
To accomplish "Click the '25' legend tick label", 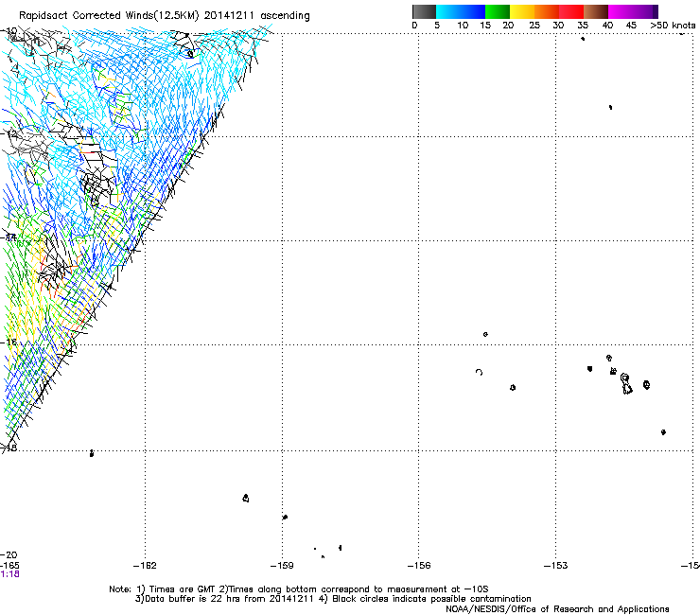I will [x=534, y=26].
